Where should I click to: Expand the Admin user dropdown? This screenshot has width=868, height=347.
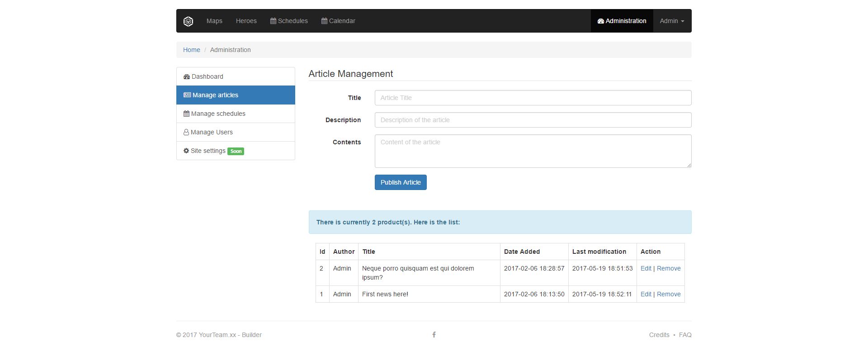672,21
